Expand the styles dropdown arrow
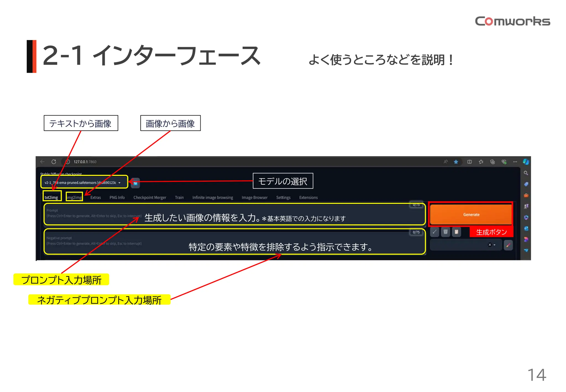566x392 pixels. pyautogui.click(x=495, y=245)
